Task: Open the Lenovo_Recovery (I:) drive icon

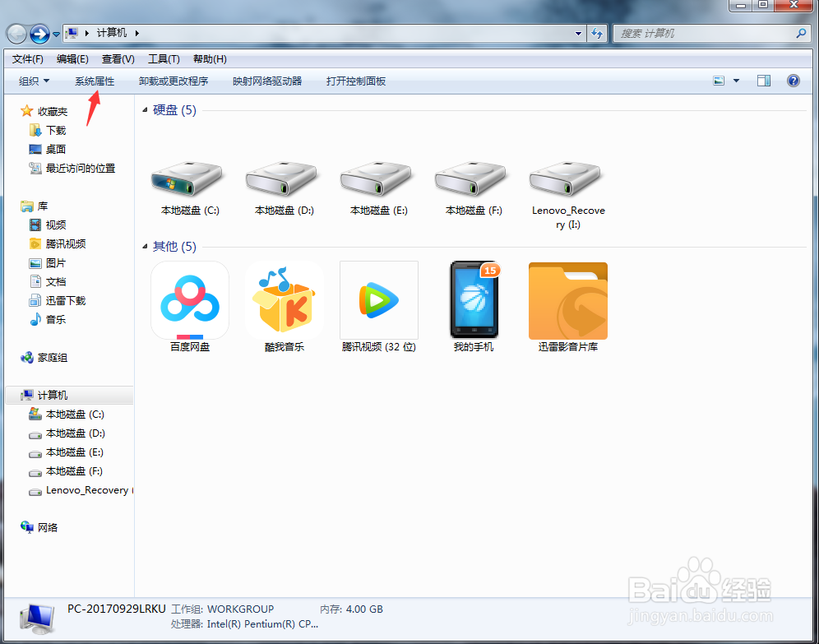Action: pos(567,178)
